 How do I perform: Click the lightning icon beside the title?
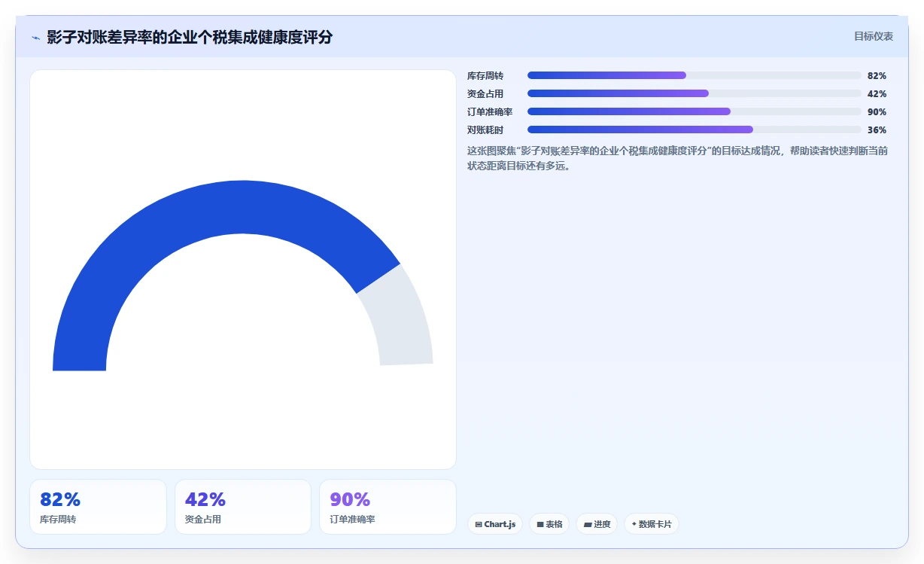pyautogui.click(x=35, y=37)
